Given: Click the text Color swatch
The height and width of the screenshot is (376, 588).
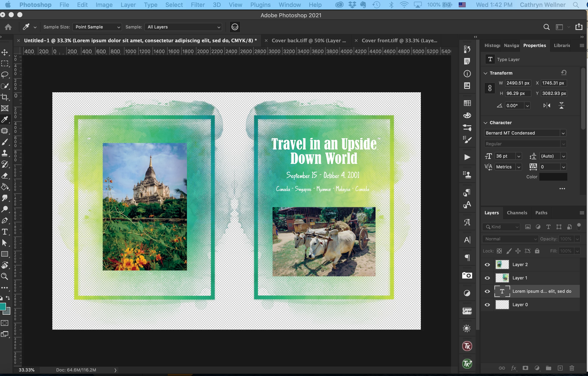Looking at the screenshot, I should [x=553, y=177].
